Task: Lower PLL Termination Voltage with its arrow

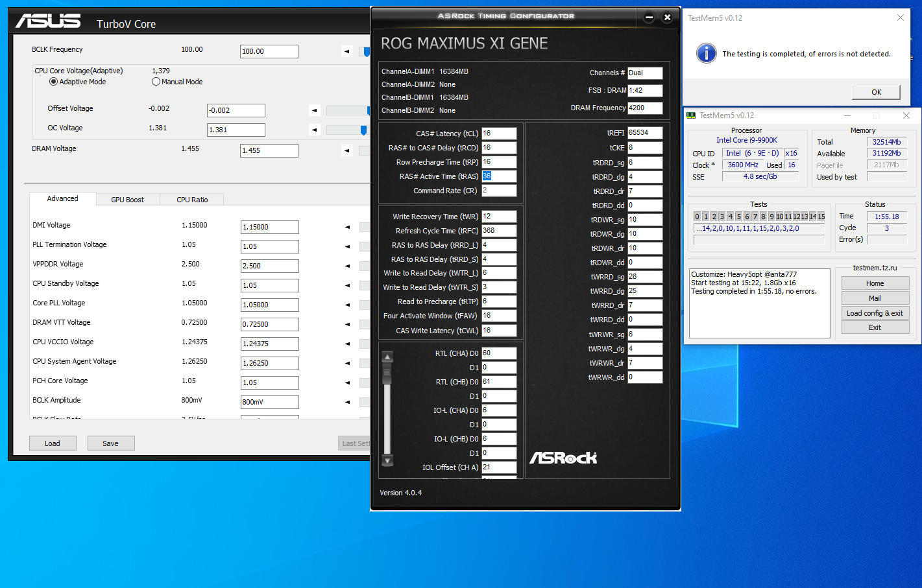Action: point(347,246)
